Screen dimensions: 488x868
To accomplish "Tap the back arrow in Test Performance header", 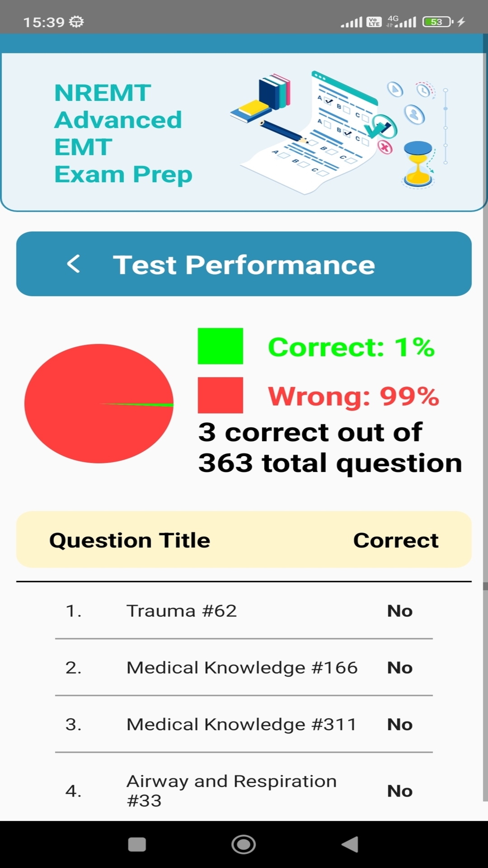I will click(x=74, y=264).
